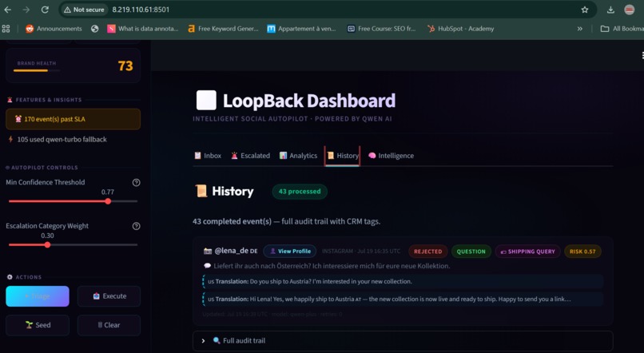Screen dimensions: 644x353
Task: Click the 43 processed badge
Action: pyautogui.click(x=300, y=192)
